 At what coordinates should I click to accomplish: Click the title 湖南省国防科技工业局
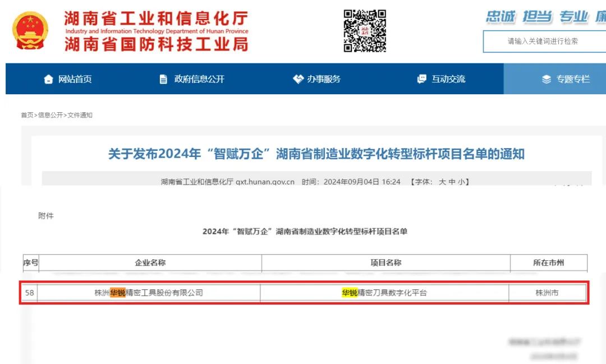(x=156, y=44)
